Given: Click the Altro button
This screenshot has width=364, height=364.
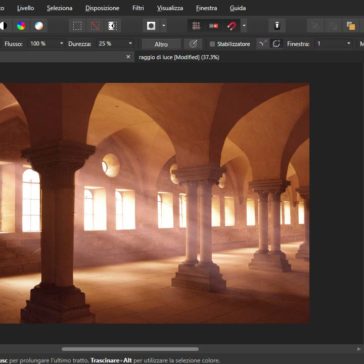Looking at the screenshot, I should 161,44.
